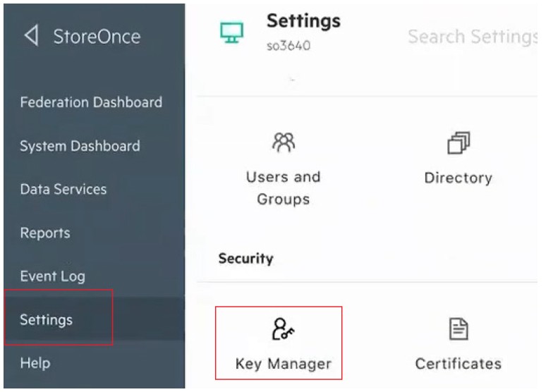This screenshot has width=546, height=392.
Task: Click the back arrow beside StoreOnce
Action: pos(31,35)
